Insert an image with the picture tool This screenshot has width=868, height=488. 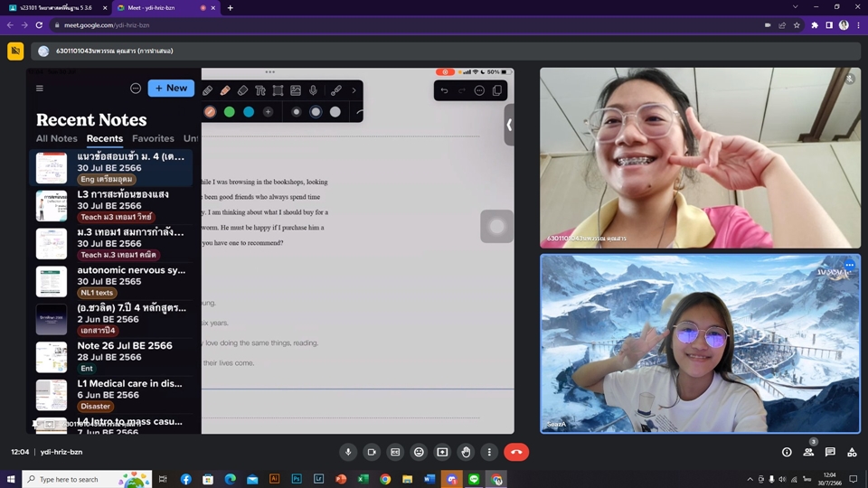[x=296, y=90]
